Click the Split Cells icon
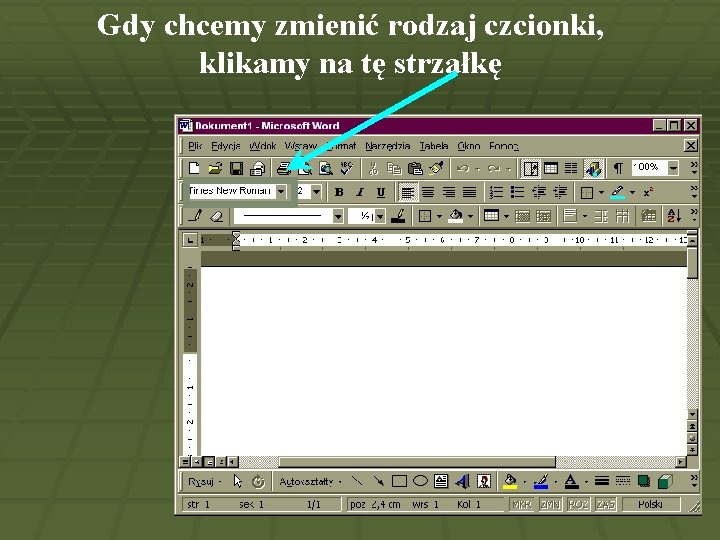The image size is (720, 540). [x=544, y=216]
